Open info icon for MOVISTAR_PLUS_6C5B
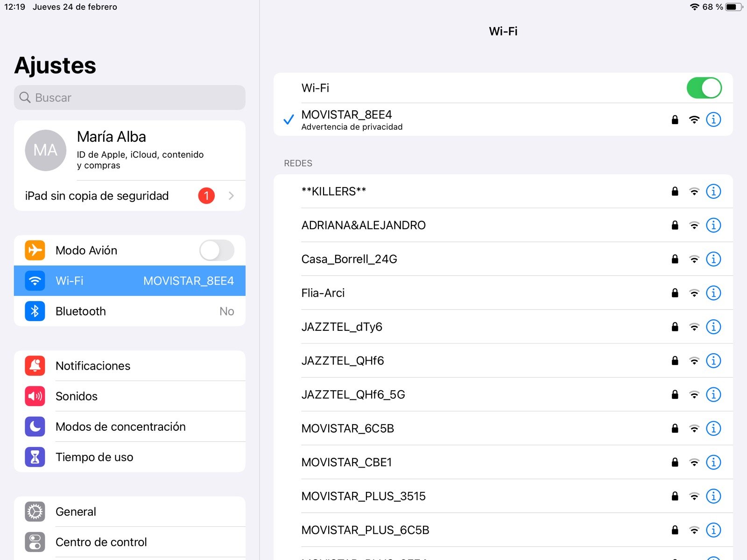 click(x=713, y=530)
